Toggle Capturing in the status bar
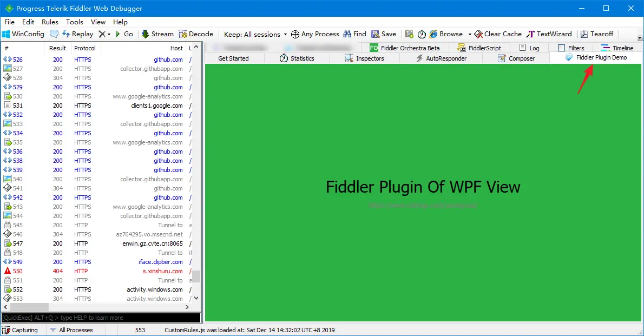Image resolution: width=644 pixels, height=336 pixels. (19, 330)
